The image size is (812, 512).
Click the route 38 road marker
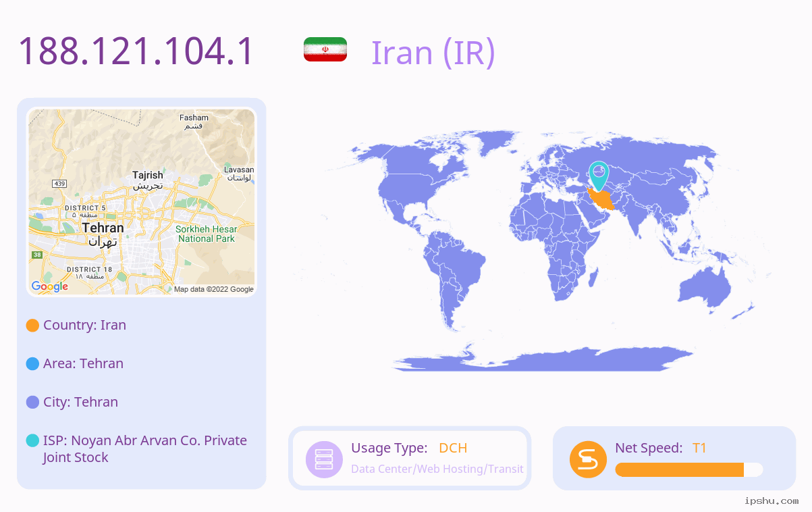pos(36,255)
